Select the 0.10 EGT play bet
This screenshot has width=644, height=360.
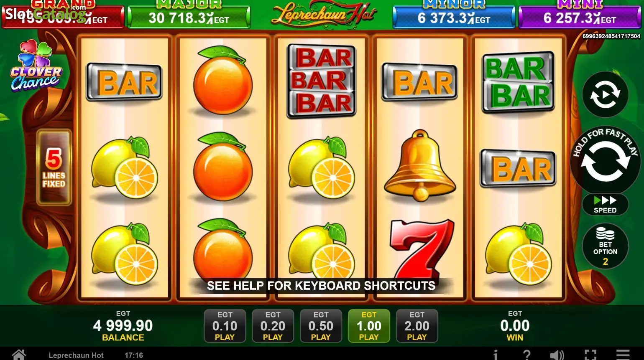coord(225,326)
